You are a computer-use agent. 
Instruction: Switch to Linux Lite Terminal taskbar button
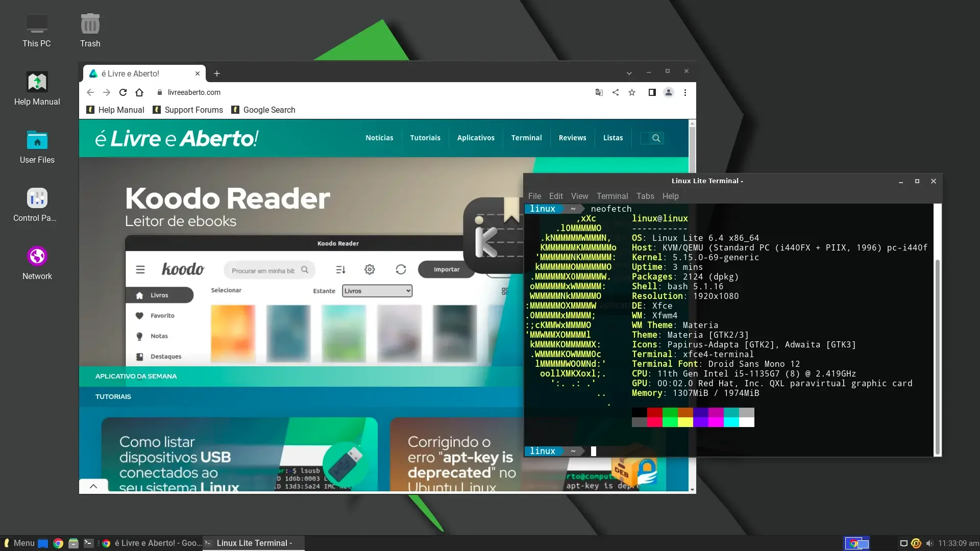254,543
